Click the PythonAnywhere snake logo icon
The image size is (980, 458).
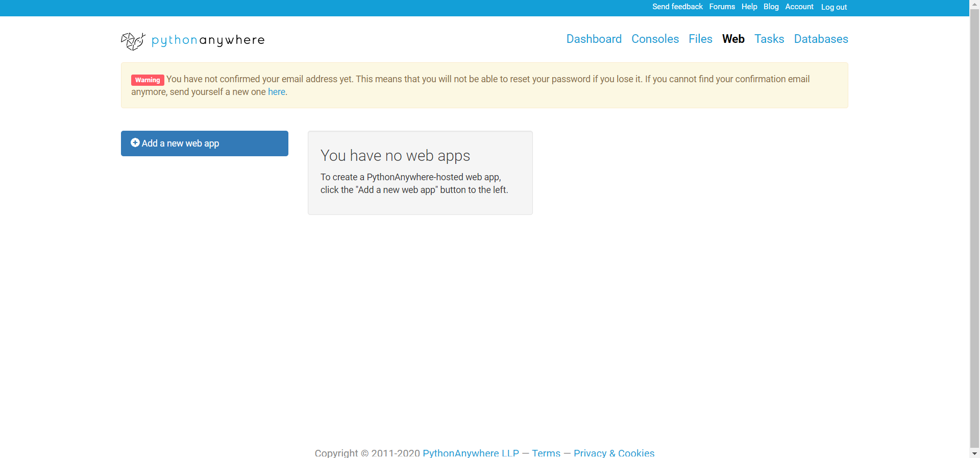[133, 41]
